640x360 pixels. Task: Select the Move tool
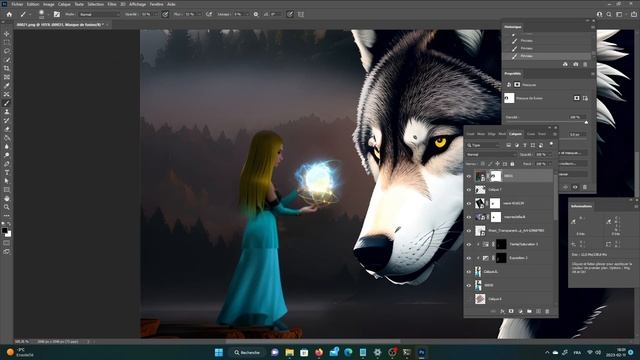(7, 34)
